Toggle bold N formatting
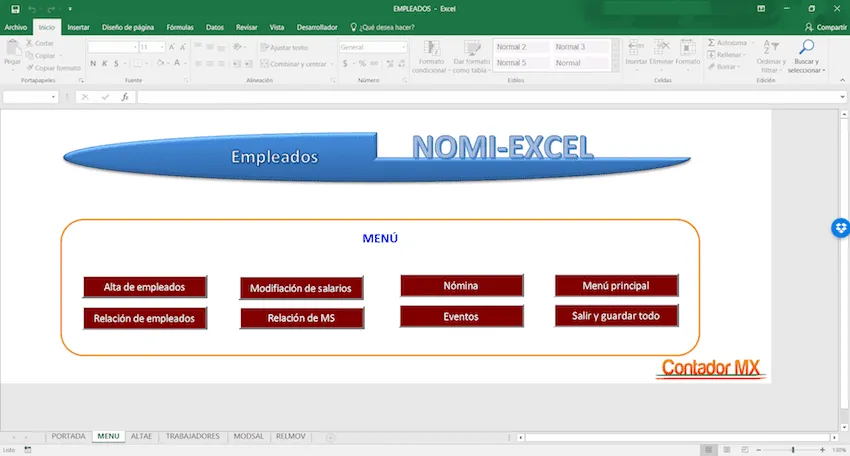This screenshot has height=456, width=850. [93, 63]
